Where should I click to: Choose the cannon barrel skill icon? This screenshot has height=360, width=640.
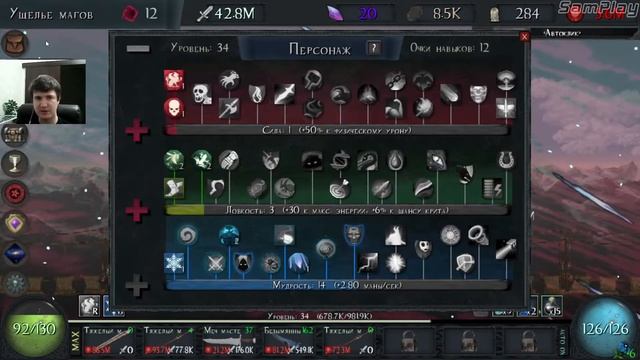pos(506,249)
